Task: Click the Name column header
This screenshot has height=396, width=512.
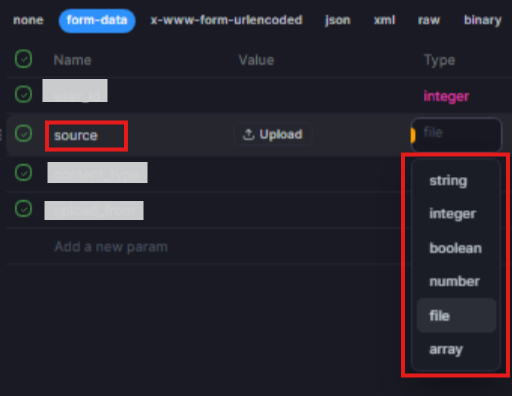Action: (x=72, y=60)
